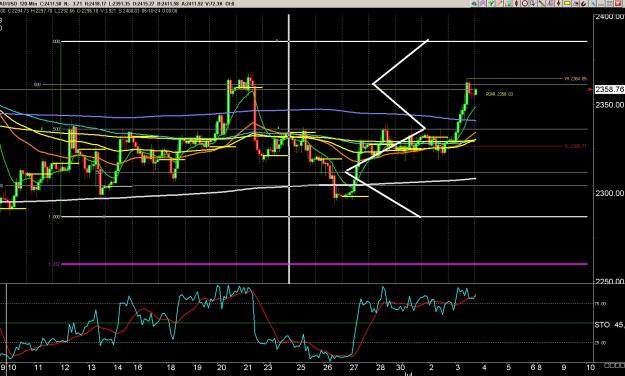Select the purple horizontal Fibonacci line
This screenshot has height=376, width=625.
coord(324,264)
